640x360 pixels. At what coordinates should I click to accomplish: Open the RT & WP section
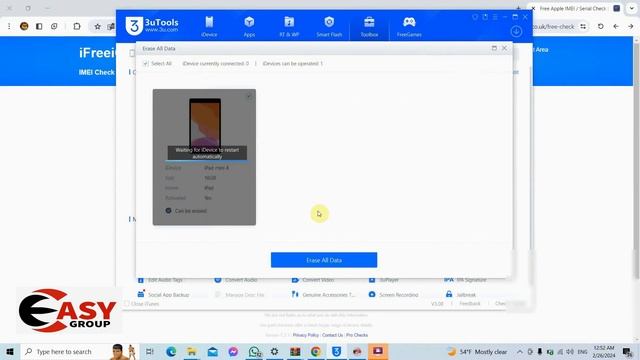click(x=289, y=26)
